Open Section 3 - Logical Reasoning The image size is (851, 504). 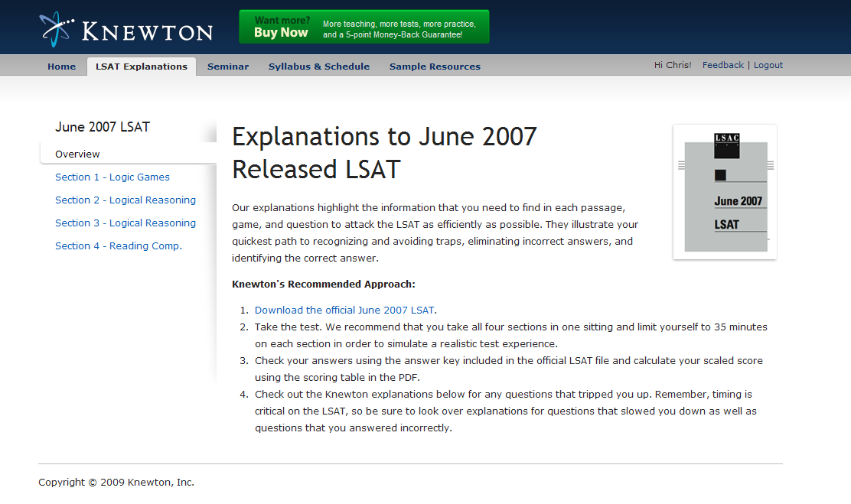tap(126, 223)
